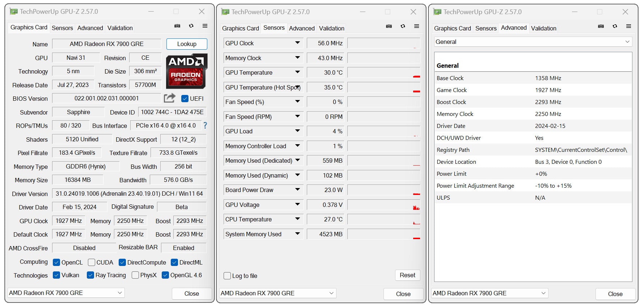Toggle the DirectML checkbox
The height and width of the screenshot is (308, 644).
174,262
